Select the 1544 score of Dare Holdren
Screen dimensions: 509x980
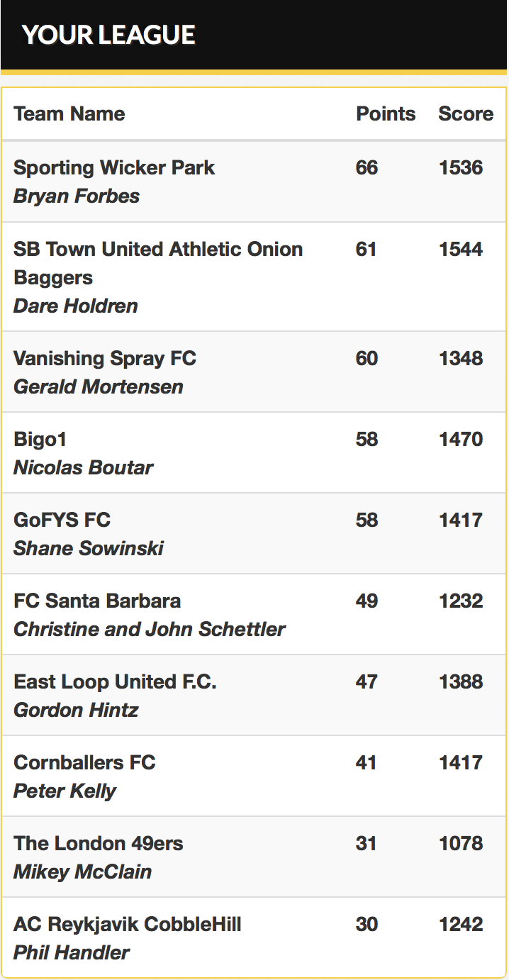pos(461,250)
